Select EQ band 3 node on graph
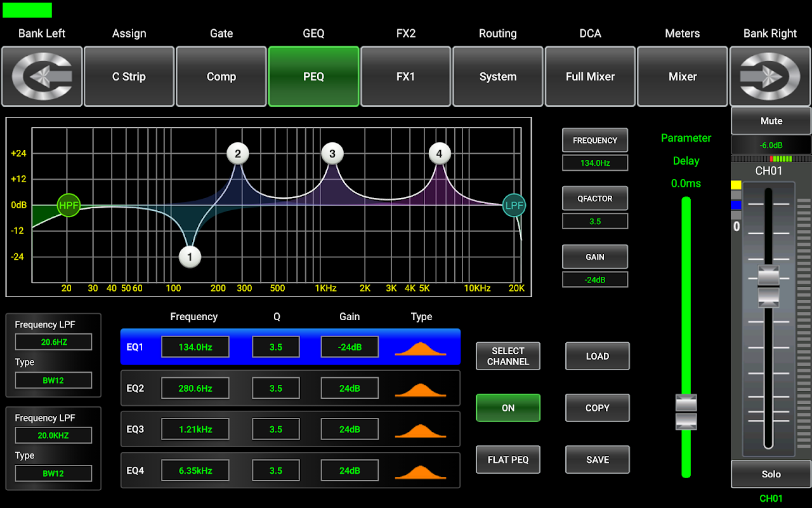 tap(332, 154)
